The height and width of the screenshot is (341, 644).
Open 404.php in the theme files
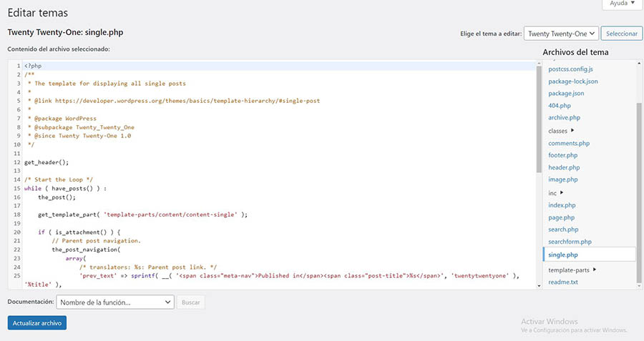[x=559, y=106]
